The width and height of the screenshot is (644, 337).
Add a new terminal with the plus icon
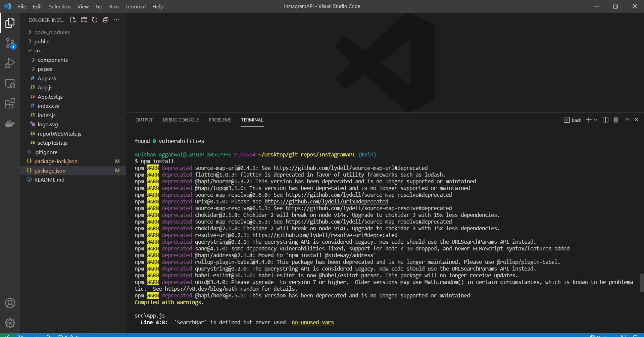[588, 120]
